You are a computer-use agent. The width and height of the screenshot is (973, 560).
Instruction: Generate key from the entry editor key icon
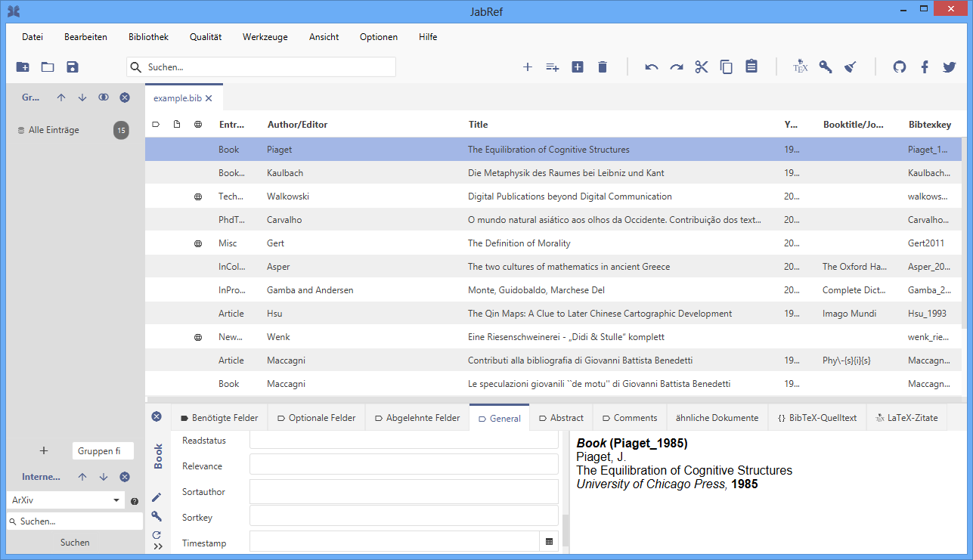(x=156, y=516)
